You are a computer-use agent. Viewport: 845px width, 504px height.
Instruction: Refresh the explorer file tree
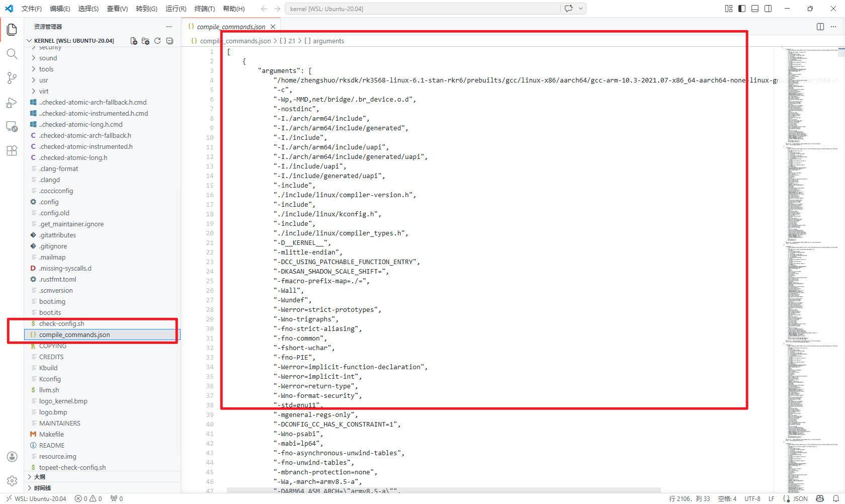coord(157,41)
